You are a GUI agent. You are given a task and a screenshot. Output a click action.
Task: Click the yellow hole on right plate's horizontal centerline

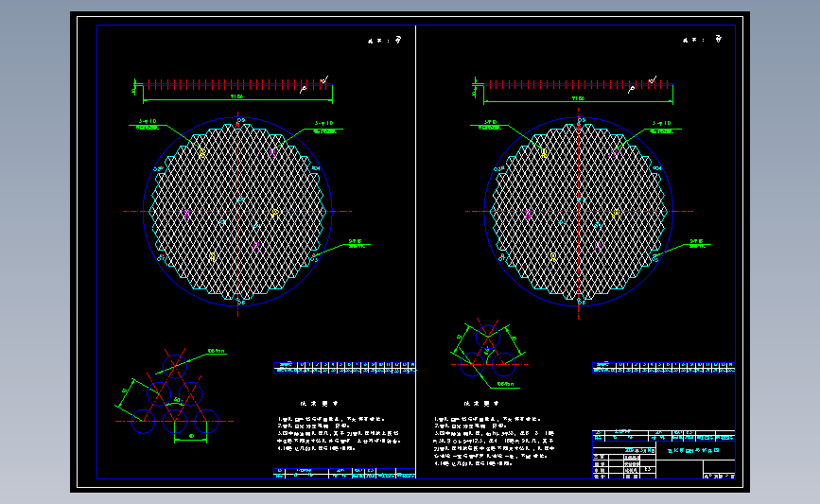click(616, 214)
